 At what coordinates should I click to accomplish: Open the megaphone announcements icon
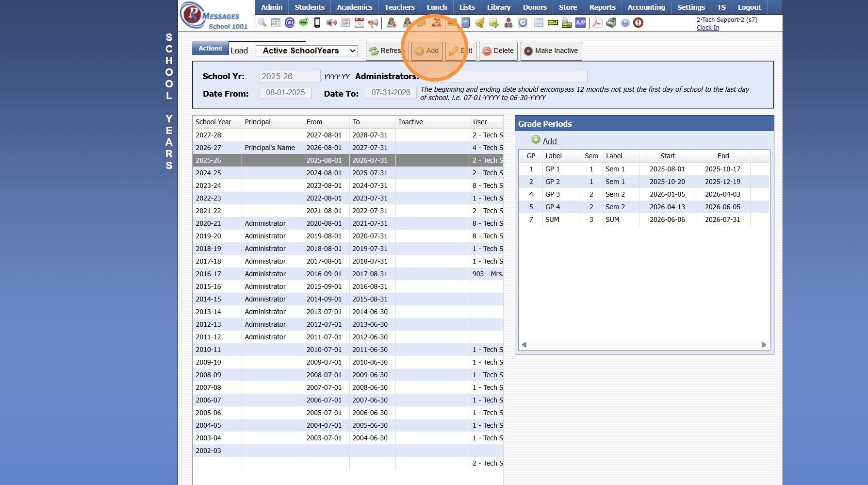coord(373,23)
